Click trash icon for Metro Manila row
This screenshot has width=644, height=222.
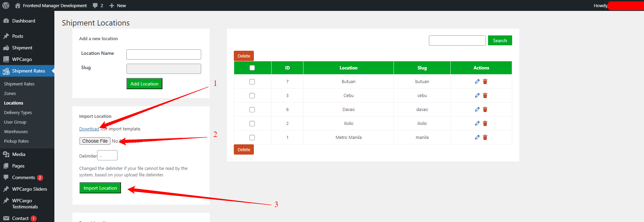485,138
